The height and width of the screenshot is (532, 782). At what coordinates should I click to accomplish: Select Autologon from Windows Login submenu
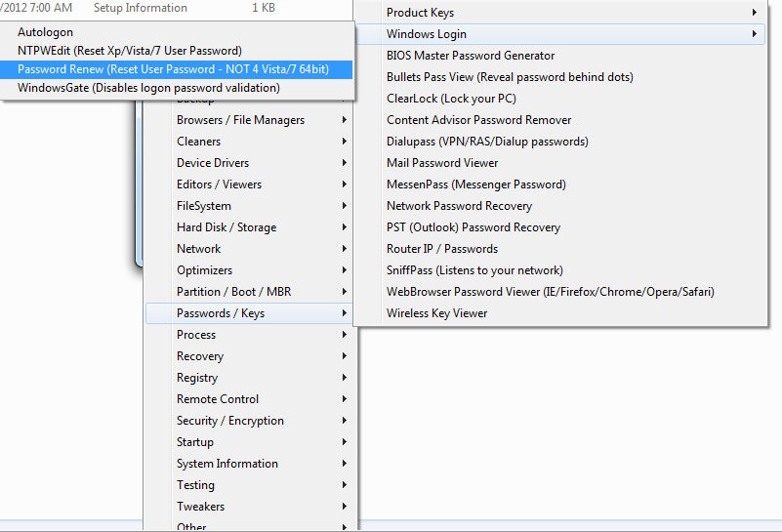177,32
